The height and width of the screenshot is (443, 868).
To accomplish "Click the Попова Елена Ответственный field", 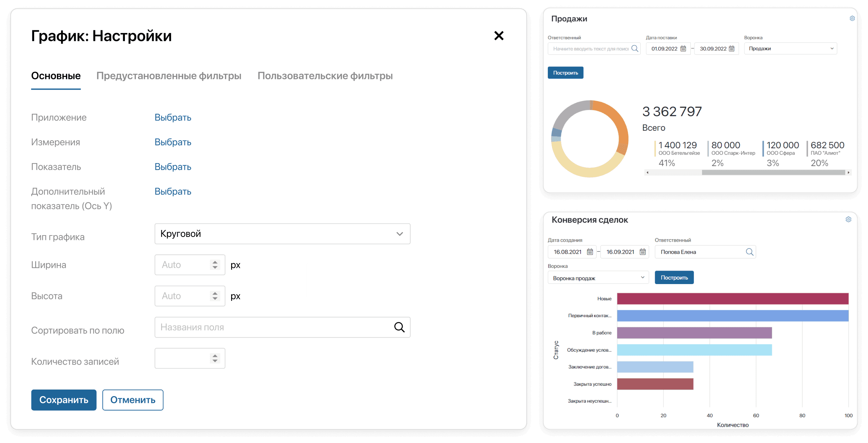I will 705,252.
